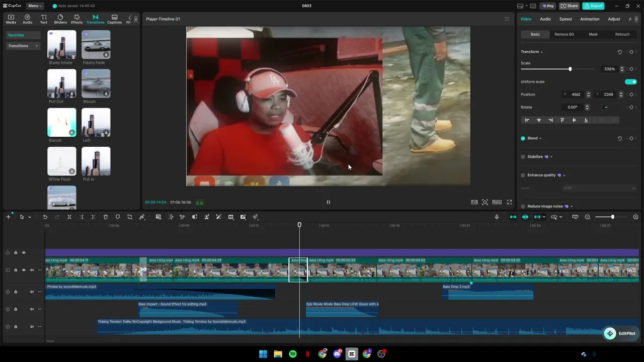This screenshot has width=644, height=362.
Task: Start voiceover recording with microphone icon
Action: (497, 217)
